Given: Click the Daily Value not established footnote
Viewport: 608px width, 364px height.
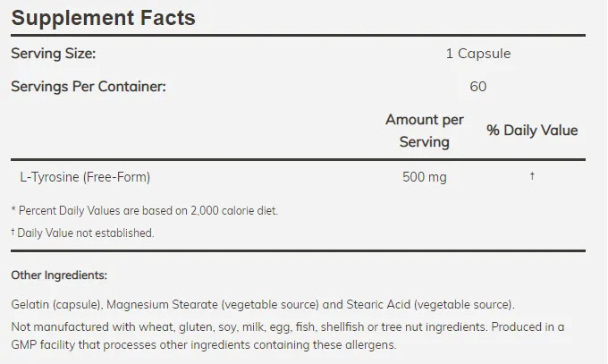Looking at the screenshot, I should point(85,233).
